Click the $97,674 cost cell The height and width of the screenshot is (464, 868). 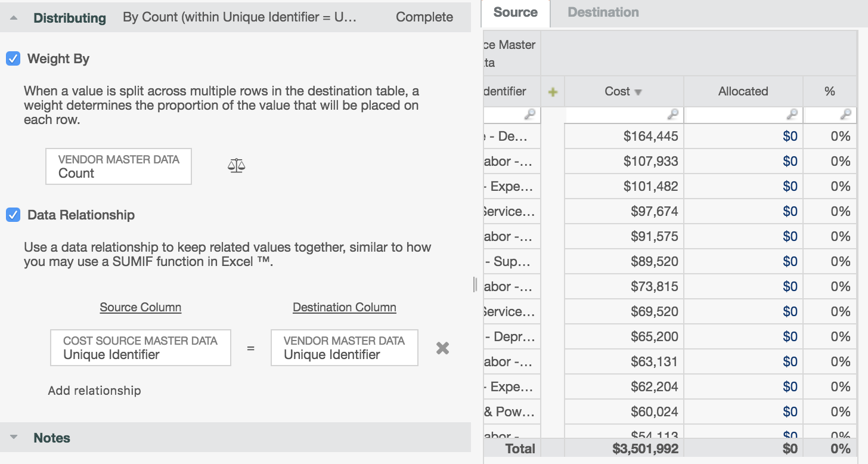pyautogui.click(x=624, y=211)
